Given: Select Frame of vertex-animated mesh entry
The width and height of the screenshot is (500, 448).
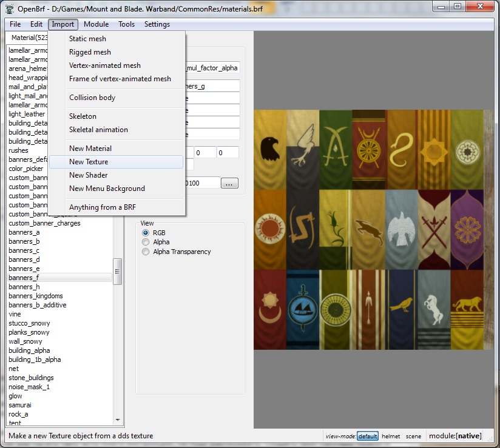Looking at the screenshot, I should point(117,79).
